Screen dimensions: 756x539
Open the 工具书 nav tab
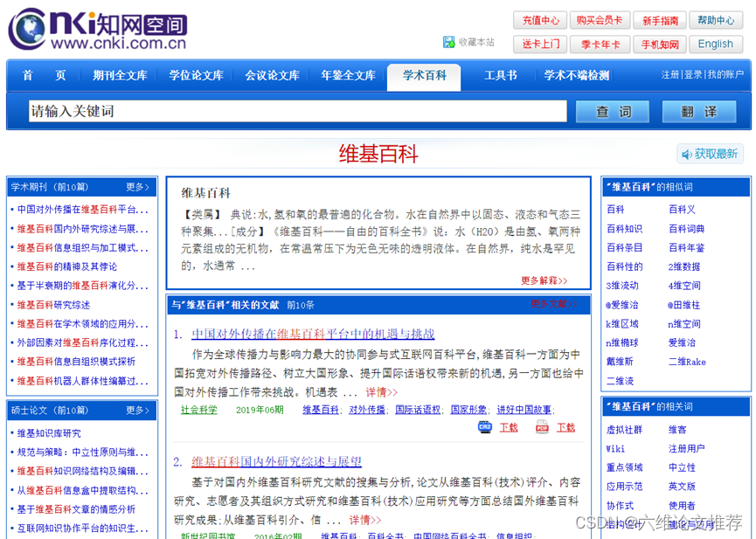pyautogui.click(x=501, y=75)
